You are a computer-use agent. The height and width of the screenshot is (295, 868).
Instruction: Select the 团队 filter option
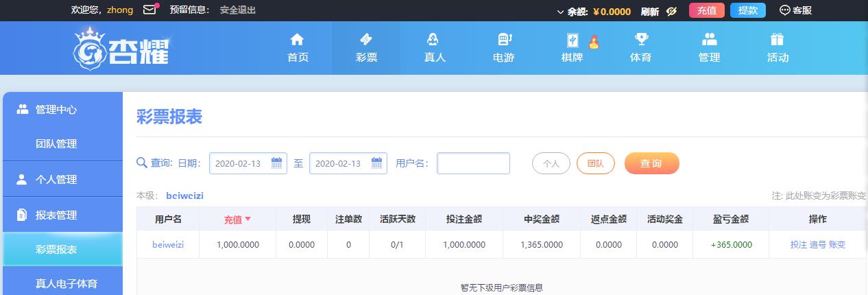pyautogui.click(x=596, y=163)
